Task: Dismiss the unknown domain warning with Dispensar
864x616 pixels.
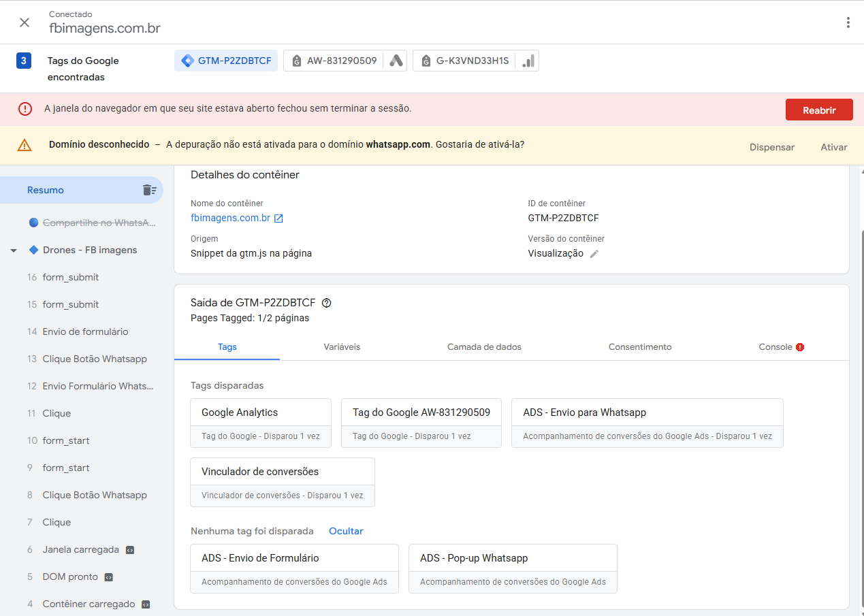Action: pos(771,147)
